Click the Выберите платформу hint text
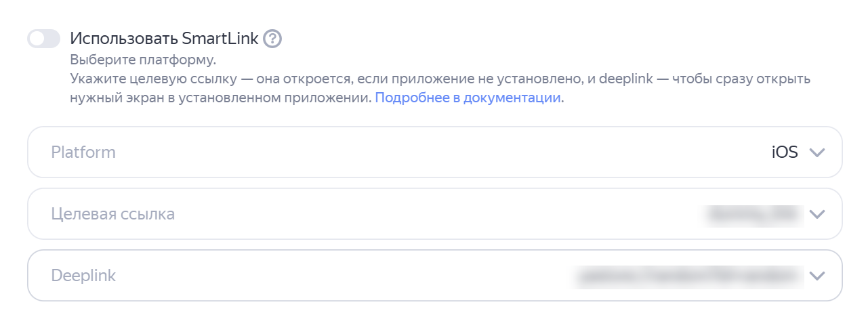 143,60
